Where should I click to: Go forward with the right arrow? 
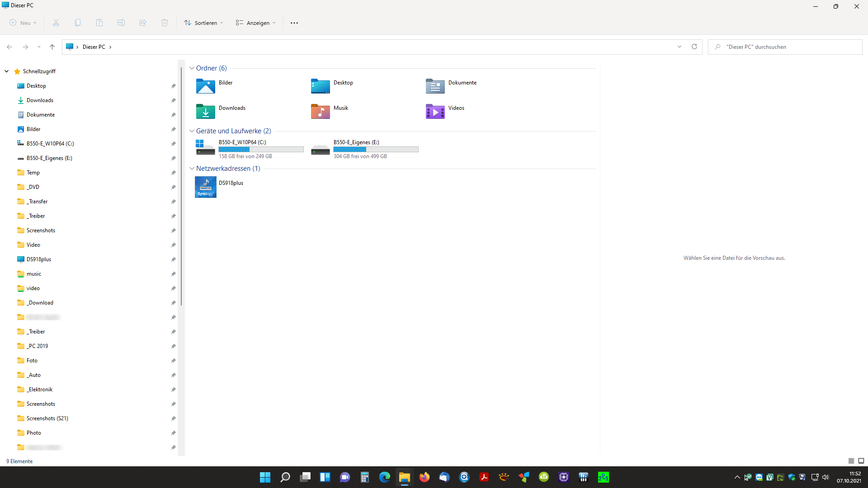25,47
